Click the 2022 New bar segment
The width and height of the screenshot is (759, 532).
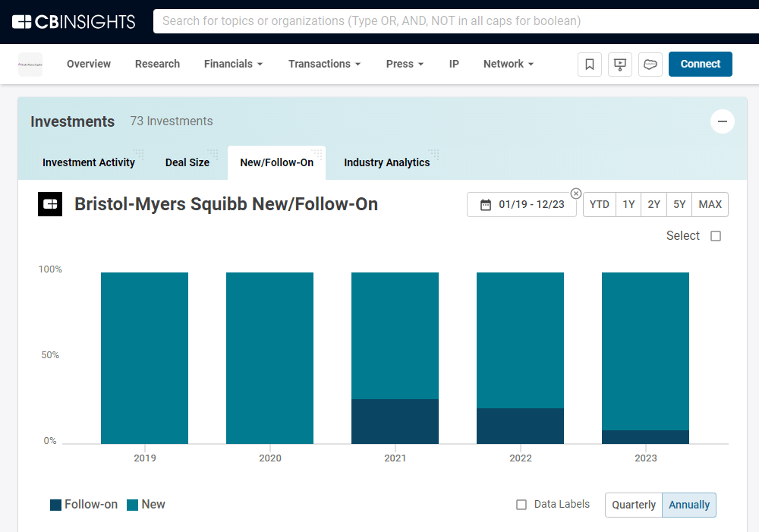coord(521,340)
